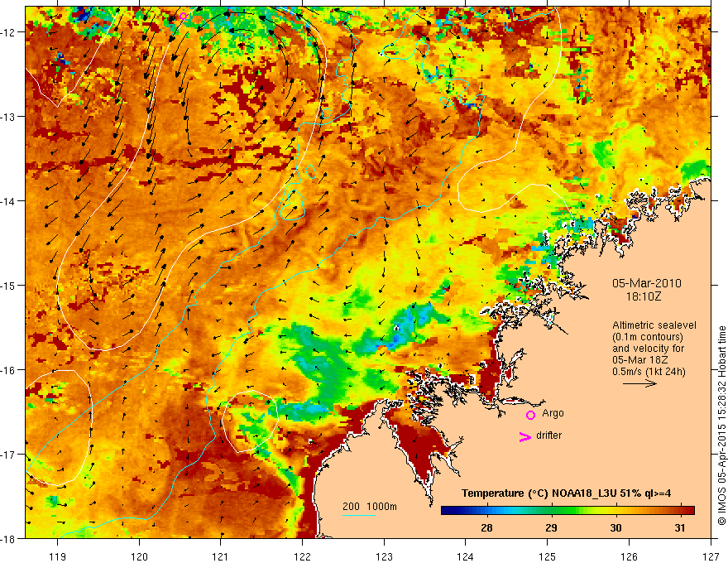Click the 'drifter' legend label
Screen dimensions: 728x563
coord(548,435)
